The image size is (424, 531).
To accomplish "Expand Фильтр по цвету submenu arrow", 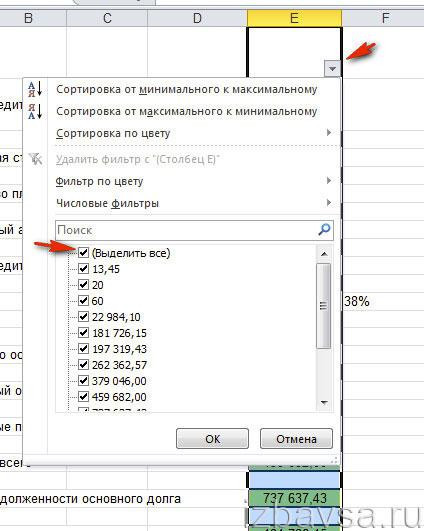I will tap(329, 180).
